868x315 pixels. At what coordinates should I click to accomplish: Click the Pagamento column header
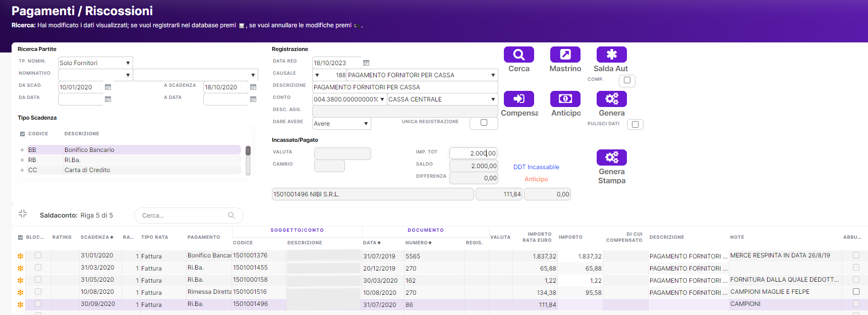[204, 237]
